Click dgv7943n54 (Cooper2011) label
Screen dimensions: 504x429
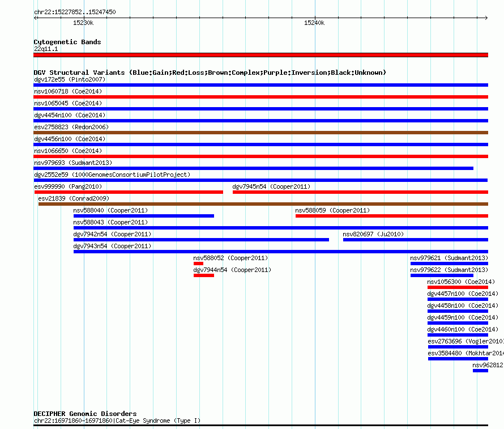pyautogui.click(x=112, y=246)
